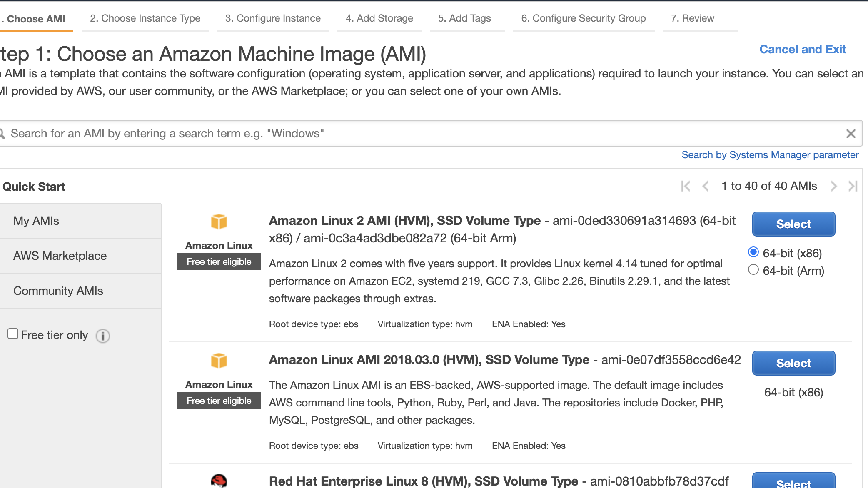
Task: Select the 64-bit (x86) radio option
Action: (x=753, y=252)
